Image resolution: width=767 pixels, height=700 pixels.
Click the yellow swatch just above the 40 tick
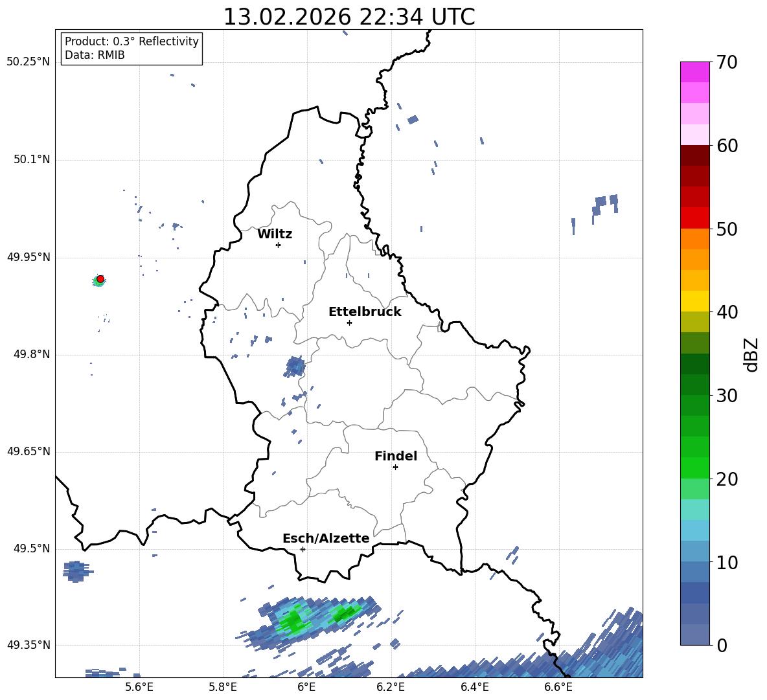tap(694, 301)
